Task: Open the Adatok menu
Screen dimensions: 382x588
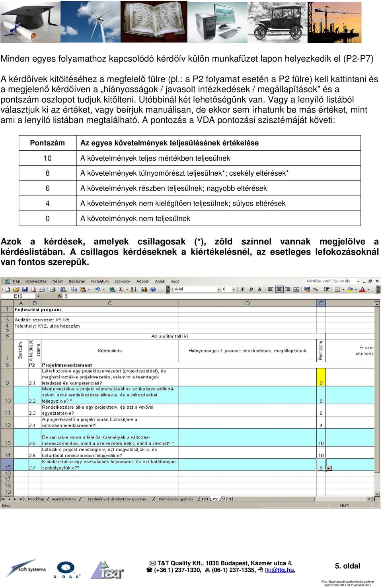Action: pos(143,281)
